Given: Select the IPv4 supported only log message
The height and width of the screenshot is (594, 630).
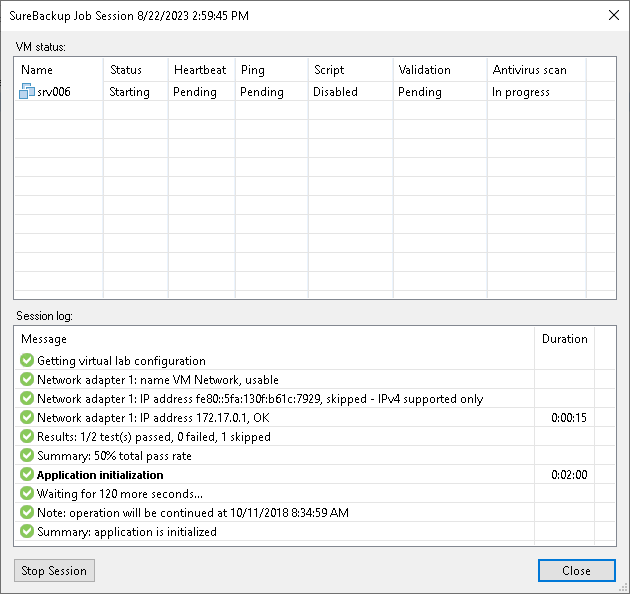Looking at the screenshot, I should click(x=260, y=399).
